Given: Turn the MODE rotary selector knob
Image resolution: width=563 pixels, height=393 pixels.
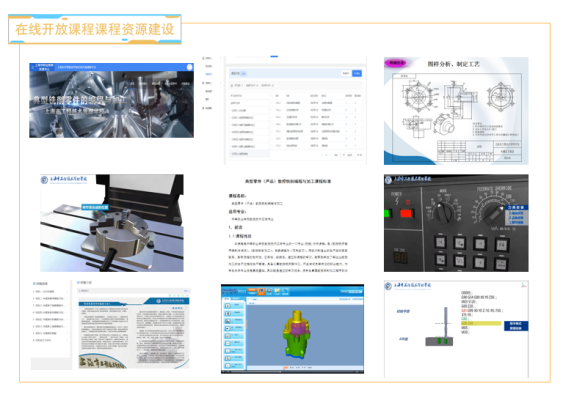Looking at the screenshot, I should (x=445, y=212).
